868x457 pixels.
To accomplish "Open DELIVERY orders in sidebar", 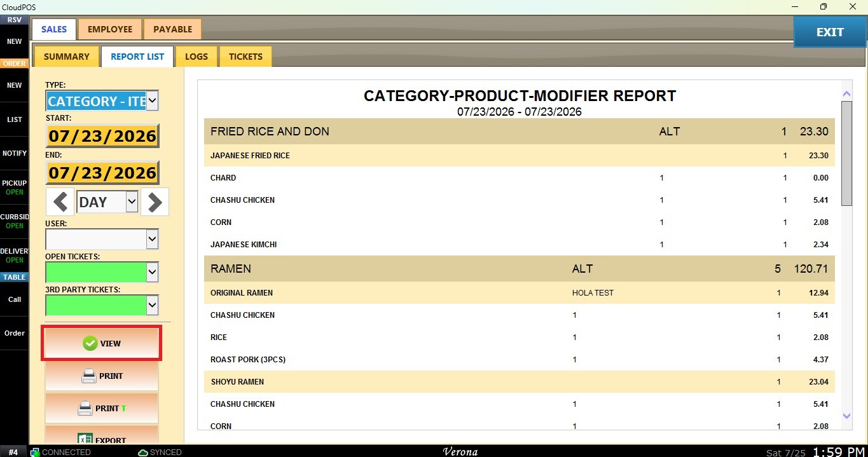I will pos(14,256).
